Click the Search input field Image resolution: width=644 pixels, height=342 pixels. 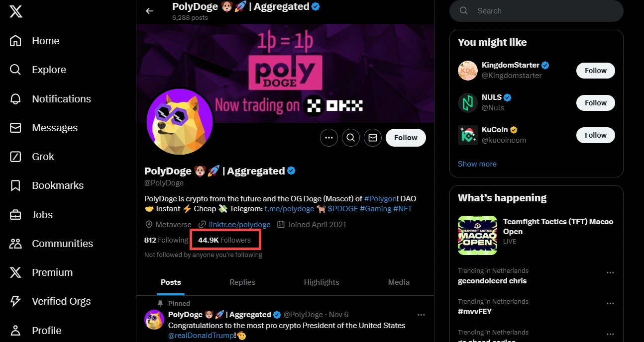tap(542, 11)
